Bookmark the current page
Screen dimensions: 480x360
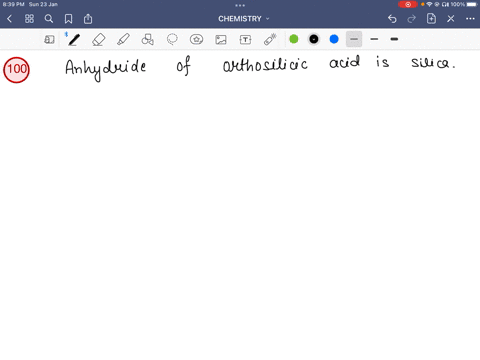(x=68, y=19)
